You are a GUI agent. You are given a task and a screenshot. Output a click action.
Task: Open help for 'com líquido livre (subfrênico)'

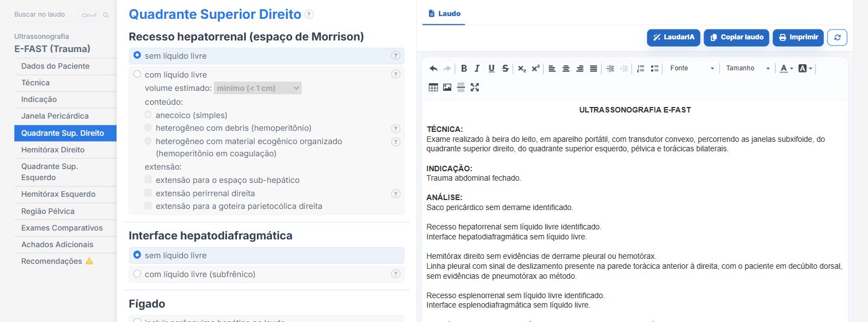(396, 274)
